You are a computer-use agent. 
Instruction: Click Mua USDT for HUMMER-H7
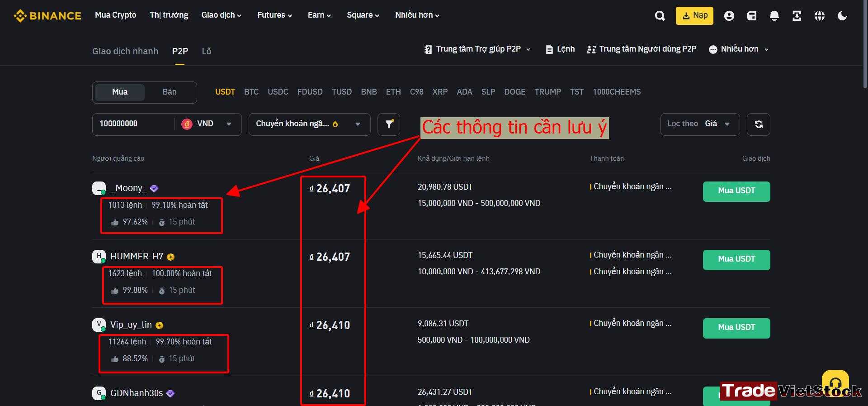point(736,260)
